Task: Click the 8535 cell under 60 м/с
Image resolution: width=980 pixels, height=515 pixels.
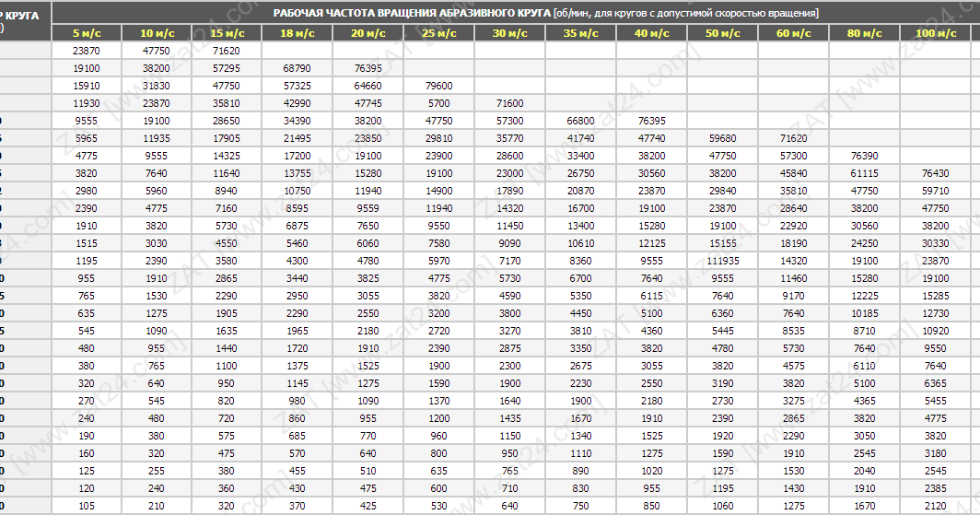Action: tap(793, 331)
